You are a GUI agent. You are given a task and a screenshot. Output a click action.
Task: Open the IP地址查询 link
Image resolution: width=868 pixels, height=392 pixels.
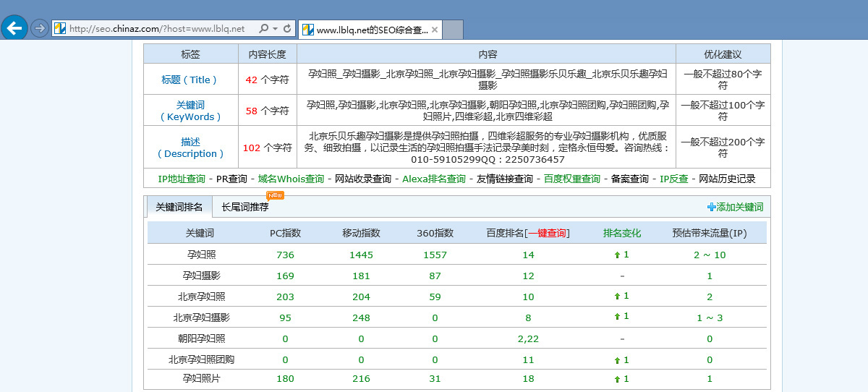tap(182, 179)
